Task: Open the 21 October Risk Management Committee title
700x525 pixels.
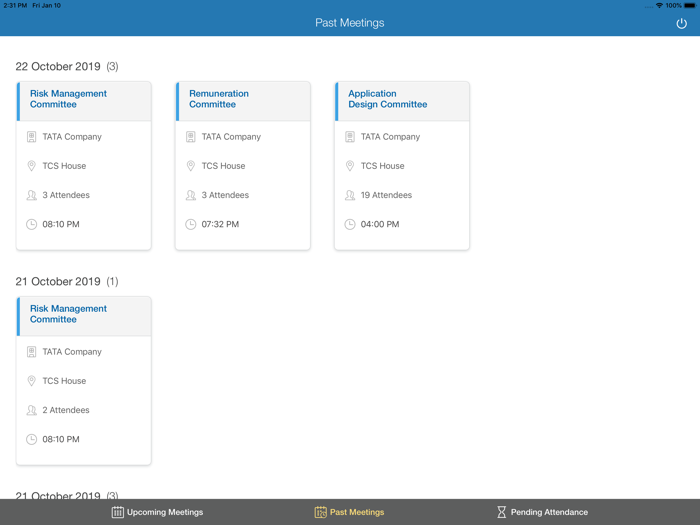Action: [68, 314]
